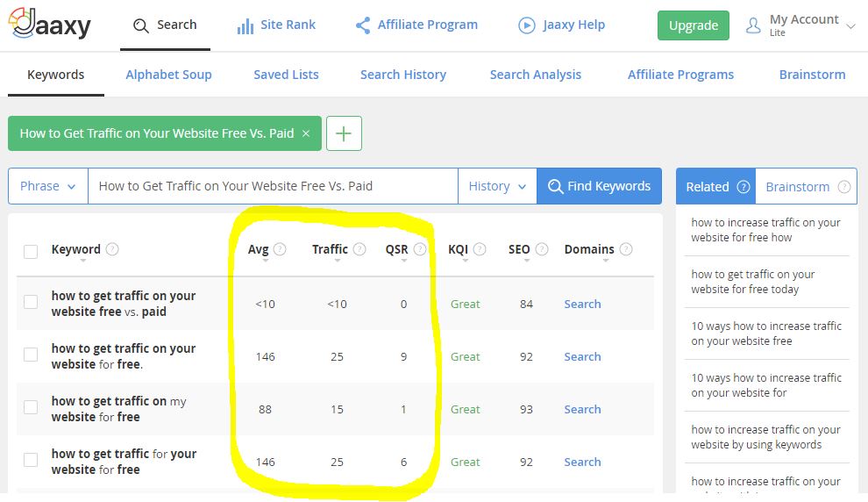The width and height of the screenshot is (868, 502).
Task: Click the Jaaxy logo
Action: pyautogui.click(x=49, y=24)
